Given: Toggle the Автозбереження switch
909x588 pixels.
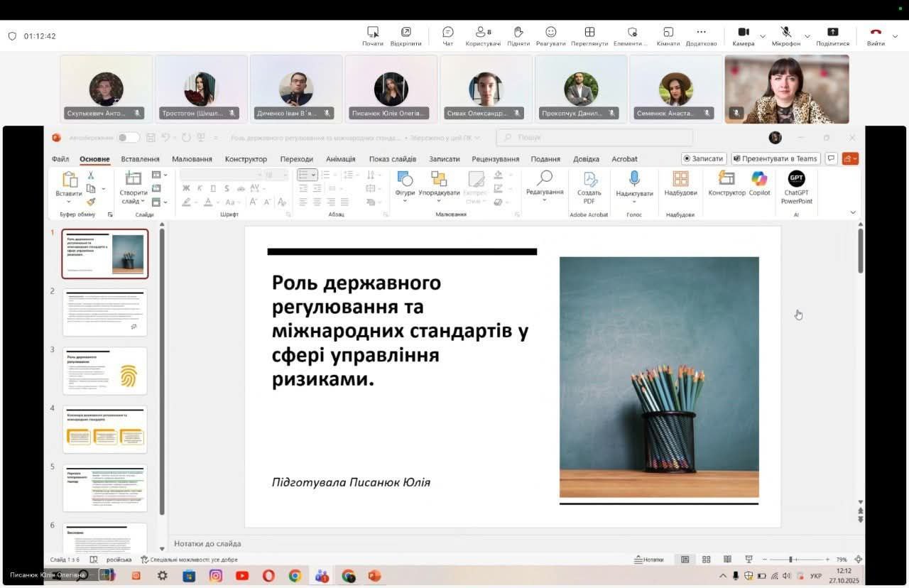Looking at the screenshot, I should point(128,138).
